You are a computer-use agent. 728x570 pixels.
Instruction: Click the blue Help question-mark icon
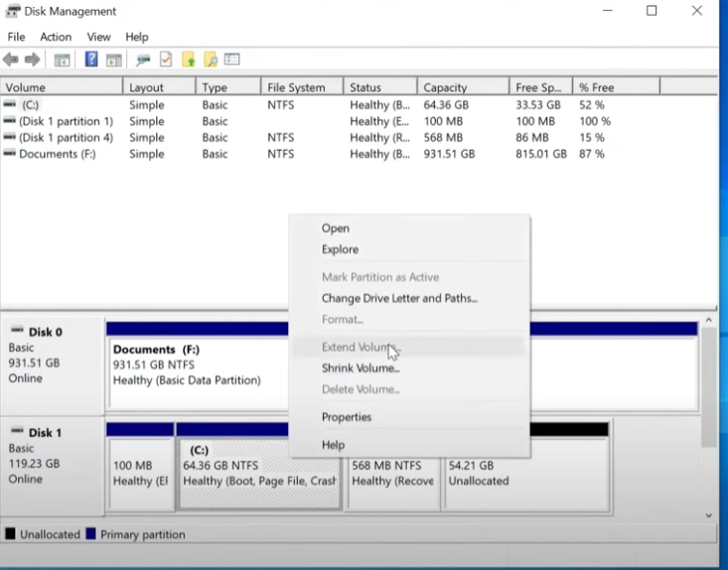click(91, 60)
